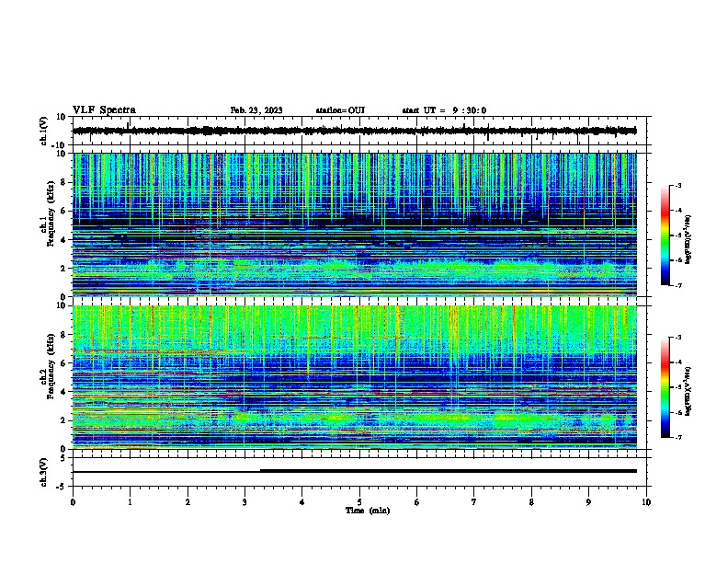Click the 10 tick on Time axis

[x=646, y=502]
